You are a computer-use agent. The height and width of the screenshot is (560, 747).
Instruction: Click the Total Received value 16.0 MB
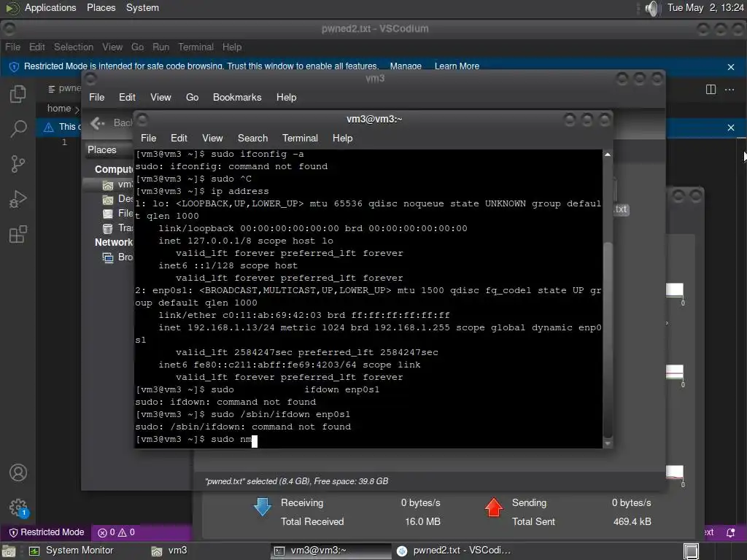[422, 521]
